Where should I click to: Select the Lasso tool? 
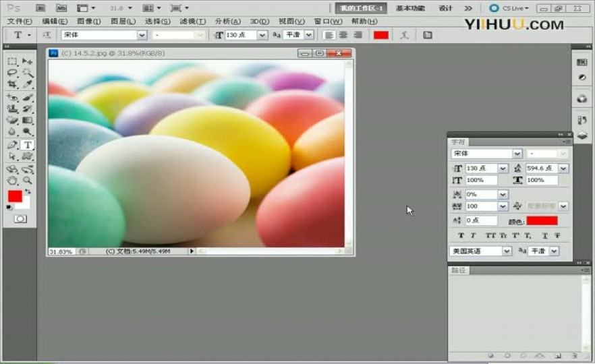point(13,72)
